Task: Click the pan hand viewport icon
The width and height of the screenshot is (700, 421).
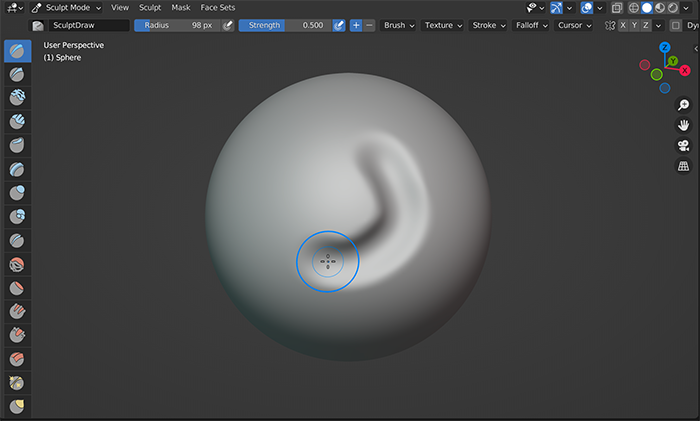Action: [x=683, y=125]
